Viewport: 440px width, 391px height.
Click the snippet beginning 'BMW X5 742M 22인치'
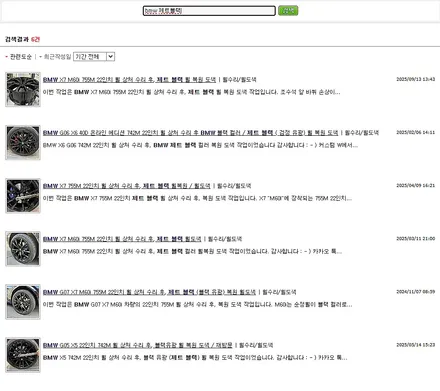pyautogui.click(x=195, y=358)
